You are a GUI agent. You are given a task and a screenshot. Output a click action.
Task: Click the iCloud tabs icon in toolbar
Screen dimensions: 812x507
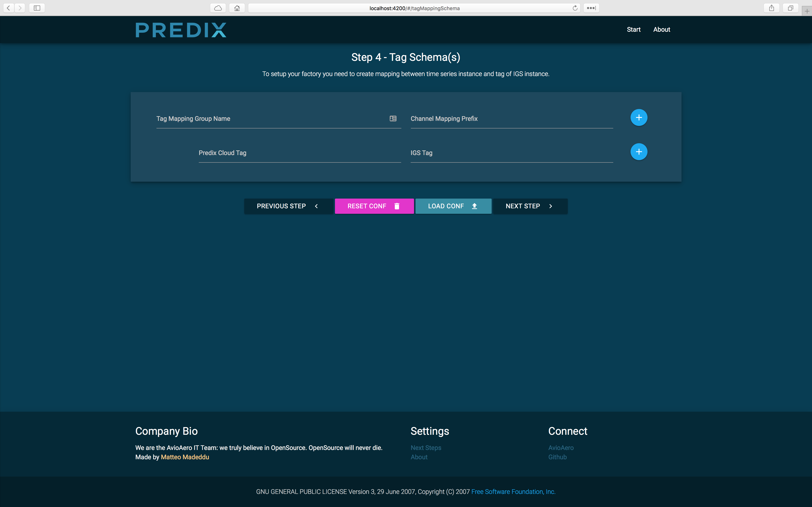click(218, 8)
